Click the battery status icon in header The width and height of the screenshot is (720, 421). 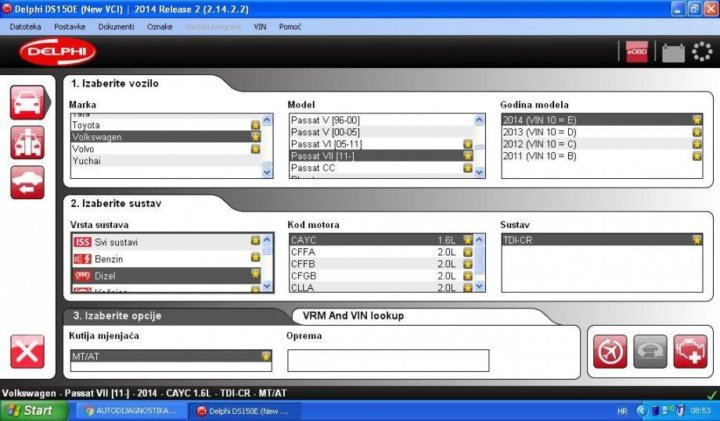click(x=673, y=52)
